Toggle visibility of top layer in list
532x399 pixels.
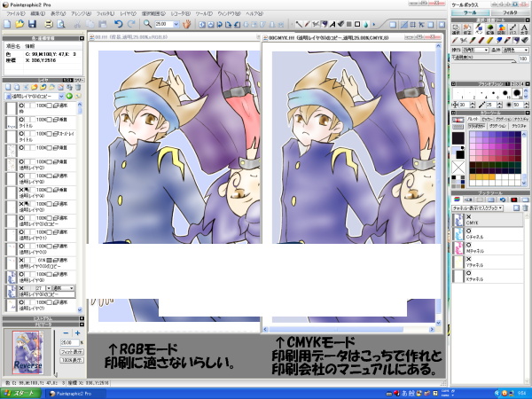[21, 106]
